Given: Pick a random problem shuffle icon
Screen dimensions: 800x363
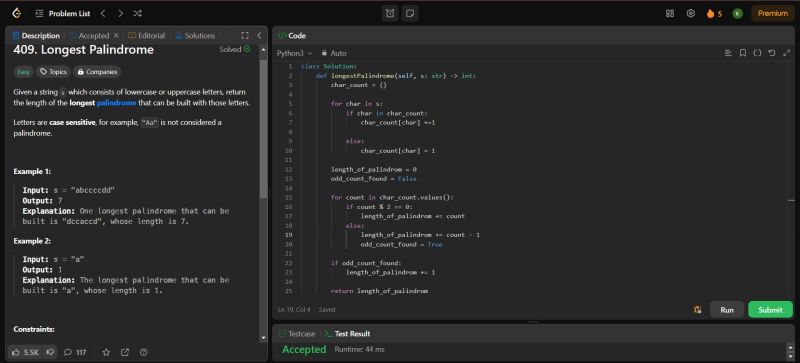Looking at the screenshot, I should tap(137, 14).
